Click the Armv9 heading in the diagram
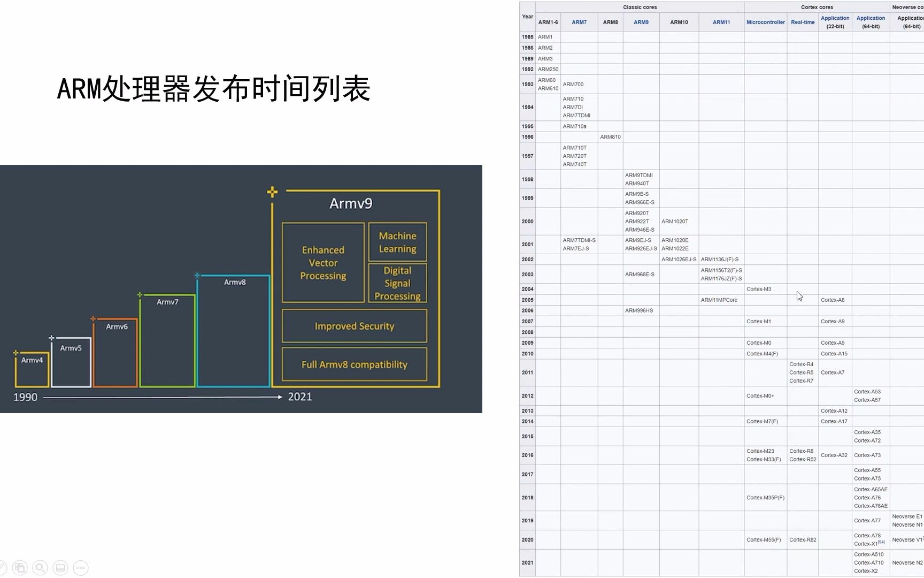The height and width of the screenshot is (578, 924). [351, 203]
